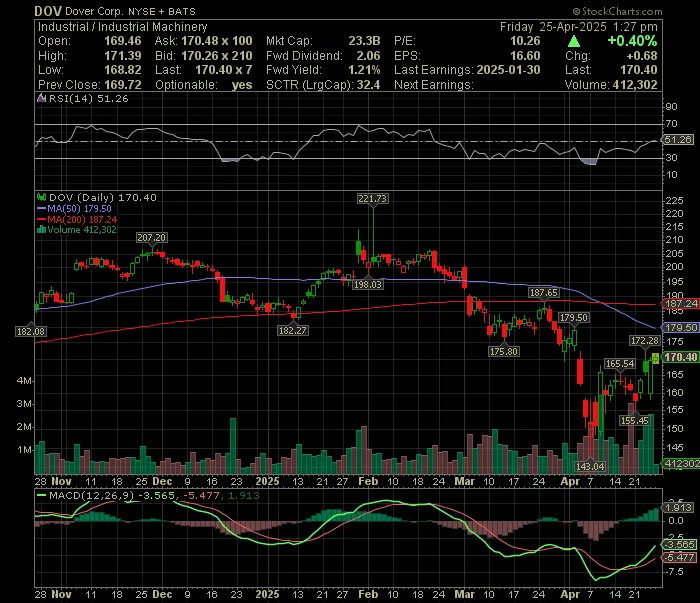Click the 2025 label on price axis
Viewport: 700px width, 603px height.
click(x=267, y=482)
